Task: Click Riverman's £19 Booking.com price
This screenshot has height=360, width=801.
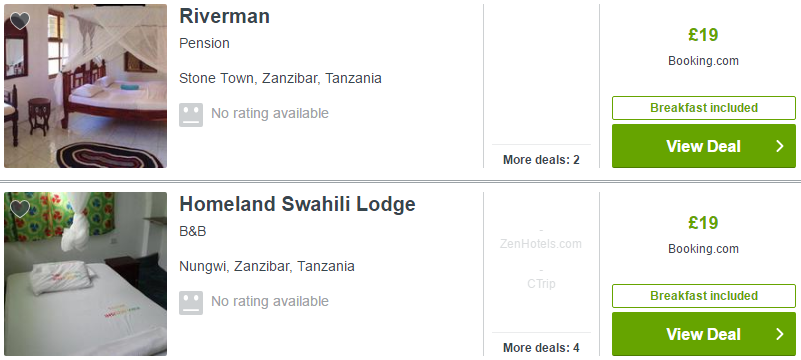Action: (703, 46)
